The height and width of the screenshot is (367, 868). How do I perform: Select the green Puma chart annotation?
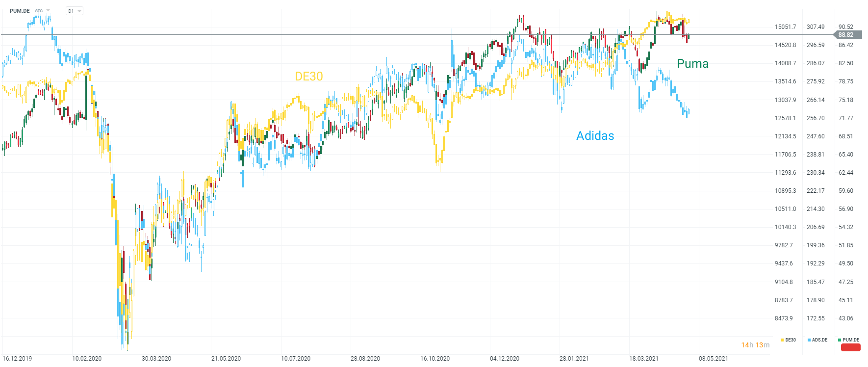click(692, 63)
